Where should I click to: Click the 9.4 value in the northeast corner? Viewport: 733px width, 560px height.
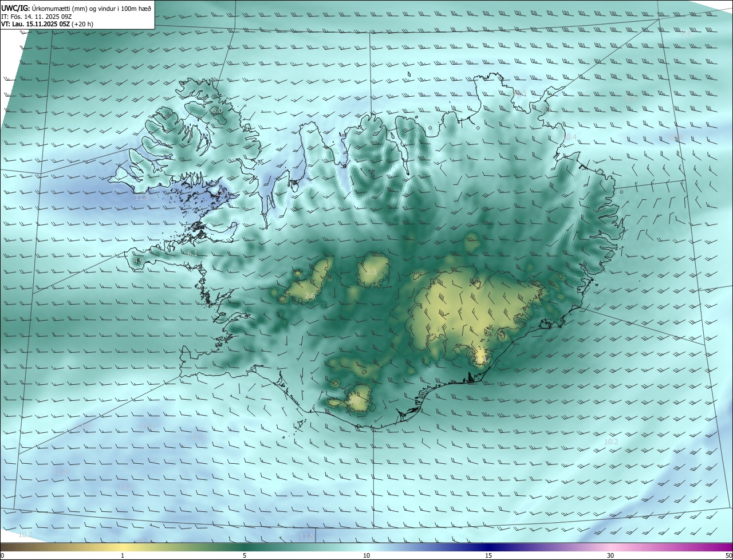[685, 34]
